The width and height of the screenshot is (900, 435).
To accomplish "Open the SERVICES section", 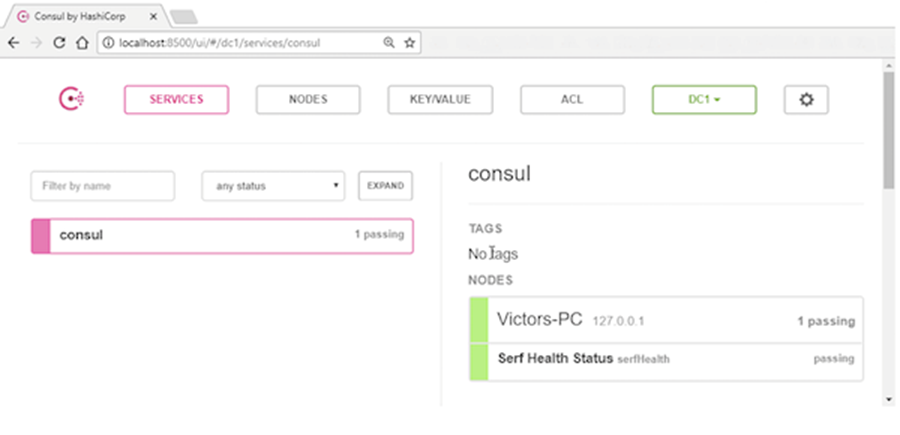I will pyautogui.click(x=176, y=100).
